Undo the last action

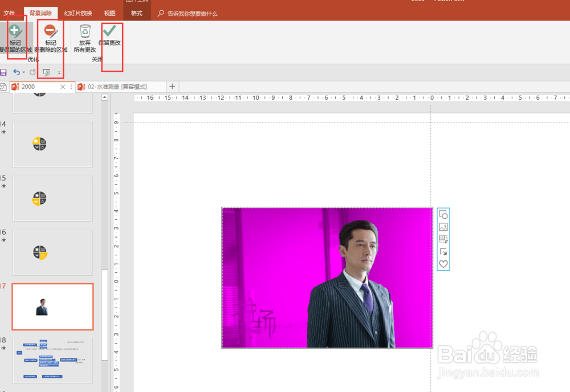point(17,72)
